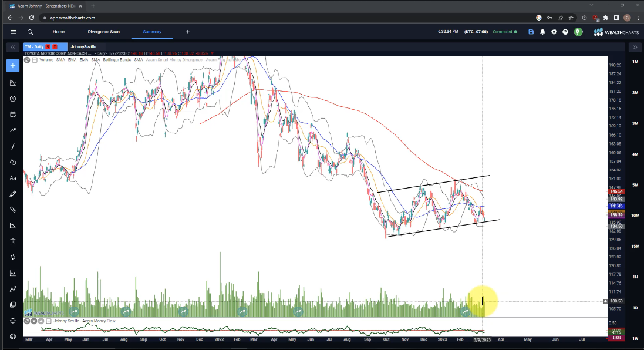Click the refresh sync icon in sidebar
The height and width of the screenshot is (350, 644).
pos(13,257)
